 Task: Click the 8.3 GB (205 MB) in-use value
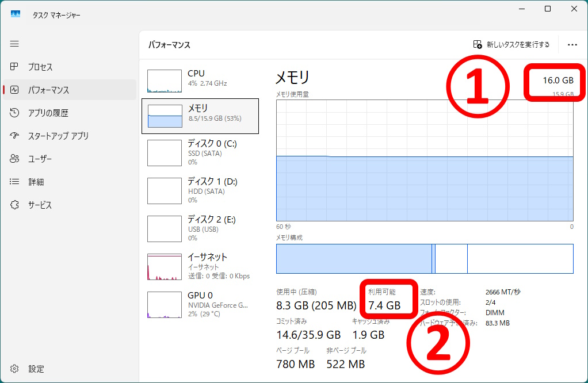tap(316, 305)
